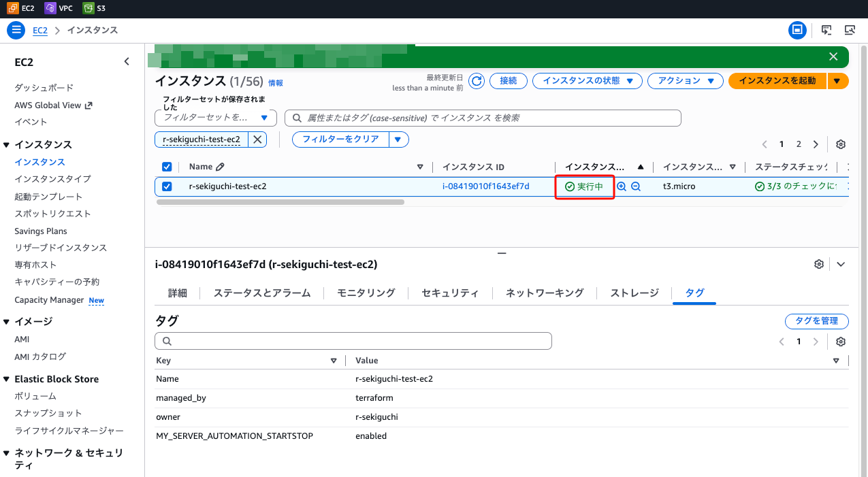Dismiss the green notification banner
Image resolution: width=868 pixels, height=477 pixels.
tap(833, 56)
